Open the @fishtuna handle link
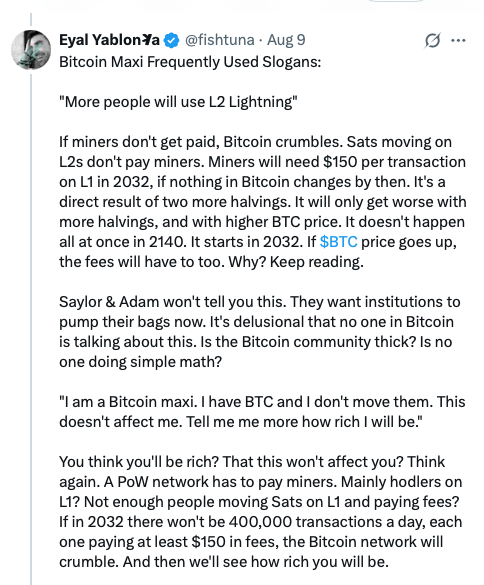Viewport: 484px width, 585px height. point(219,40)
